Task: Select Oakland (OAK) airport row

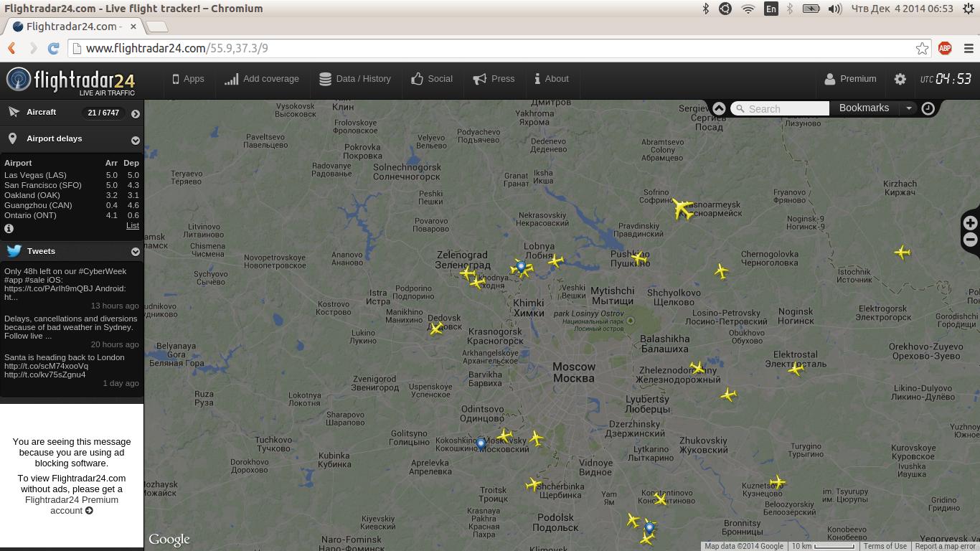Action: pos(72,195)
